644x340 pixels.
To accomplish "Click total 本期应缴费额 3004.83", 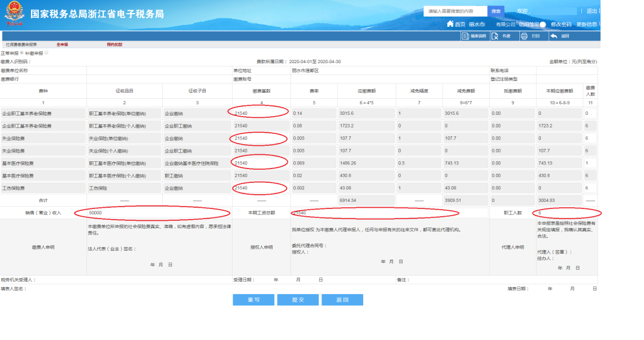I will click(559, 201).
